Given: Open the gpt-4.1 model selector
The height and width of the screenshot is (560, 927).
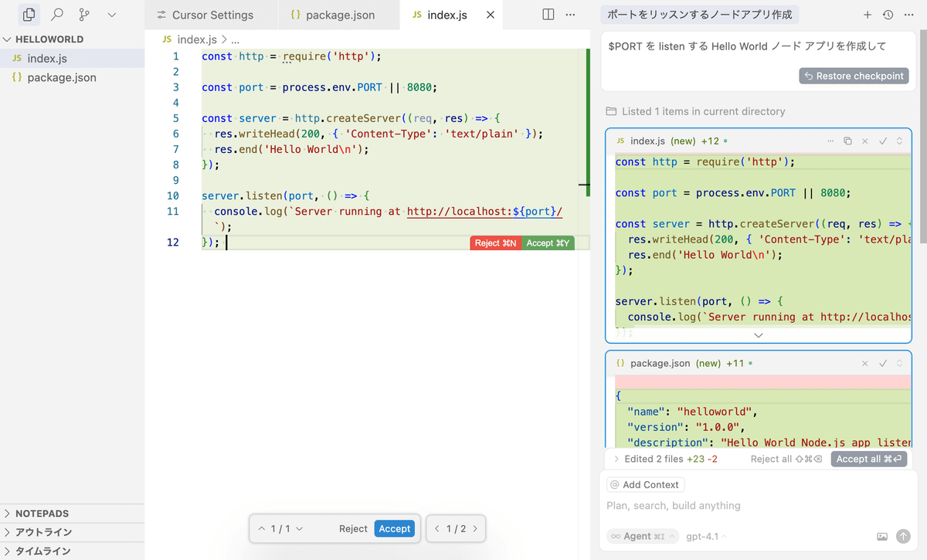Looking at the screenshot, I should tap(704, 536).
